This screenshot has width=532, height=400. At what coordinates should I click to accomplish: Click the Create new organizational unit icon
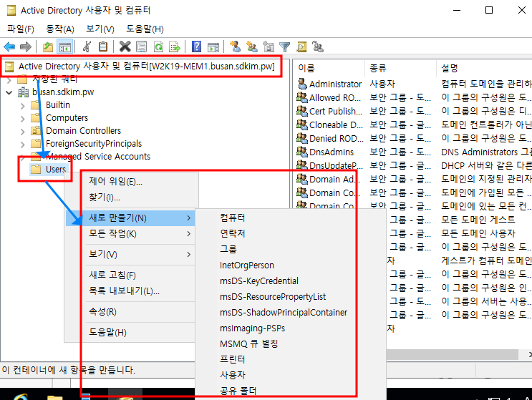pos(269,47)
